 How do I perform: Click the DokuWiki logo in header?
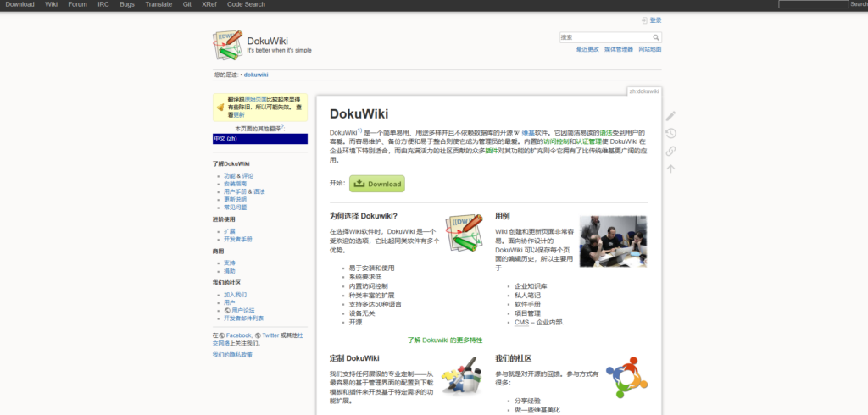[x=227, y=45]
